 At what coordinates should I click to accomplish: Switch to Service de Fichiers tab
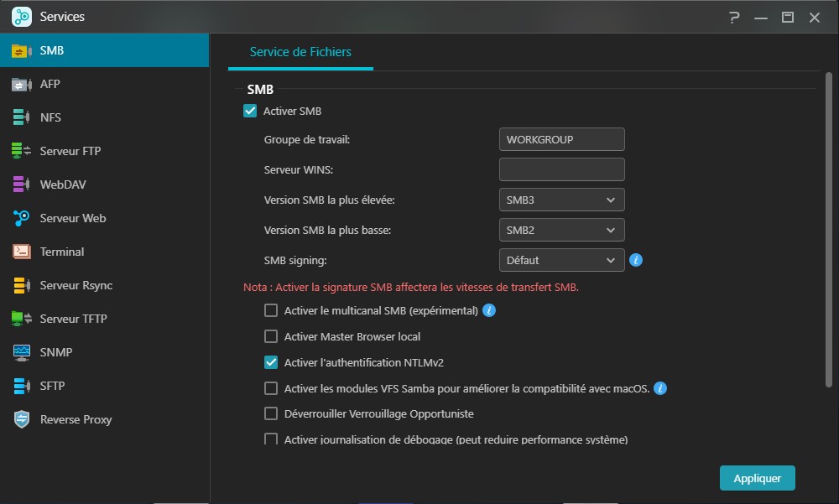300,52
